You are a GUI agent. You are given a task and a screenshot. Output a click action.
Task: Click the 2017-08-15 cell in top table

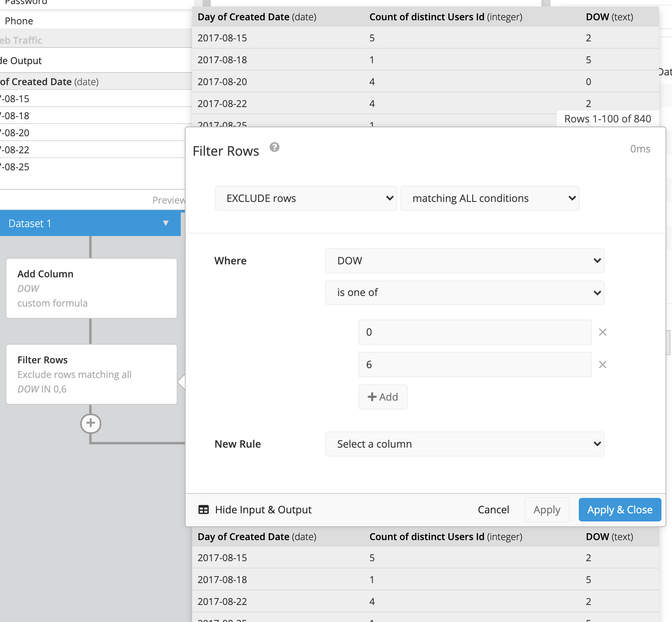coord(222,38)
